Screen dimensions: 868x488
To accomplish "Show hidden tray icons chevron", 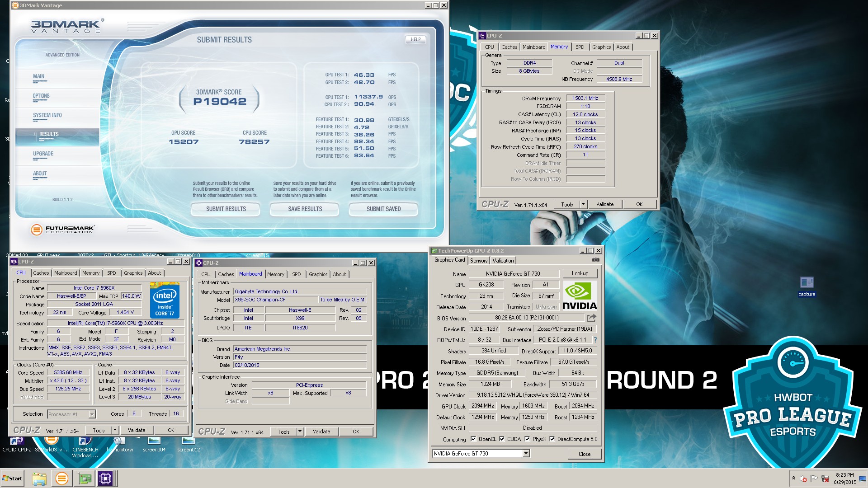I will pos(793,478).
